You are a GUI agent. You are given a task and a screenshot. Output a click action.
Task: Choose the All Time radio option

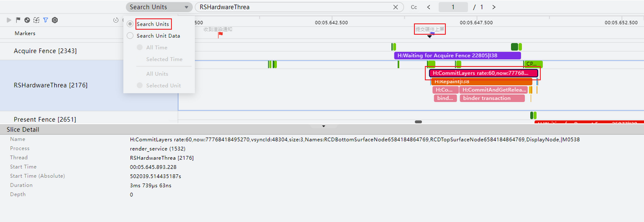(140, 48)
